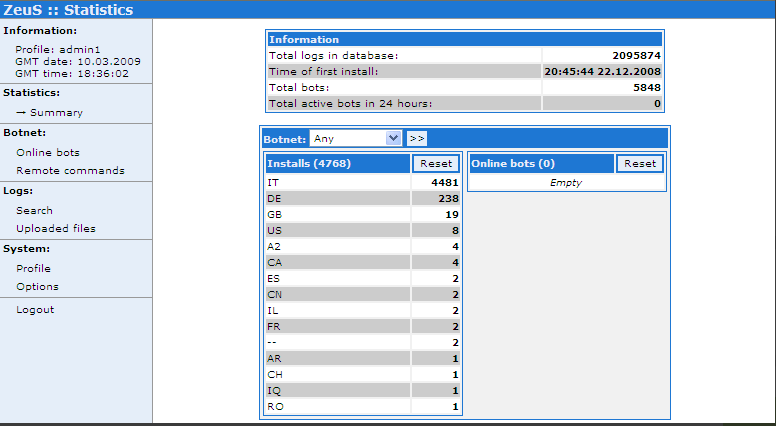Click Reset button in Installs header

pyautogui.click(x=436, y=164)
